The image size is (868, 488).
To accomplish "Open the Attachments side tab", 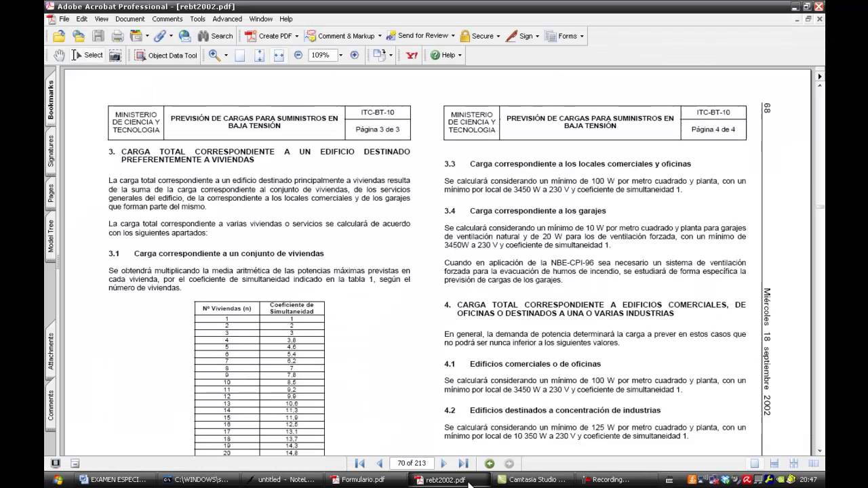I will pyautogui.click(x=50, y=350).
